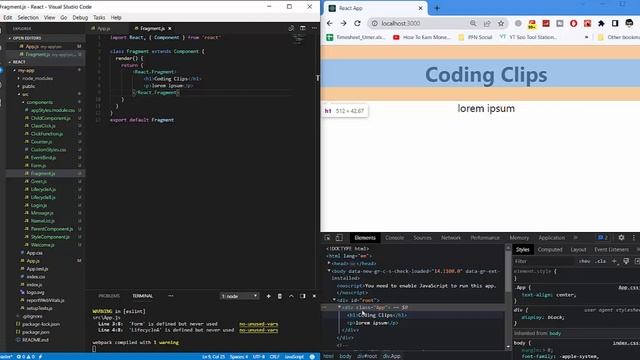Expand the head element in DOM tree
This screenshot has width=640, height=360.
(x=329, y=263)
